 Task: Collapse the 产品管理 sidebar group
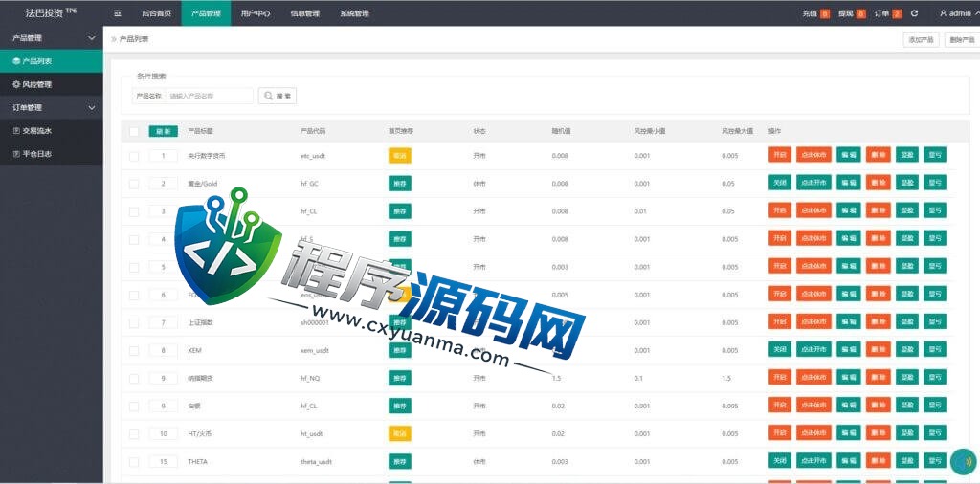coord(52,38)
